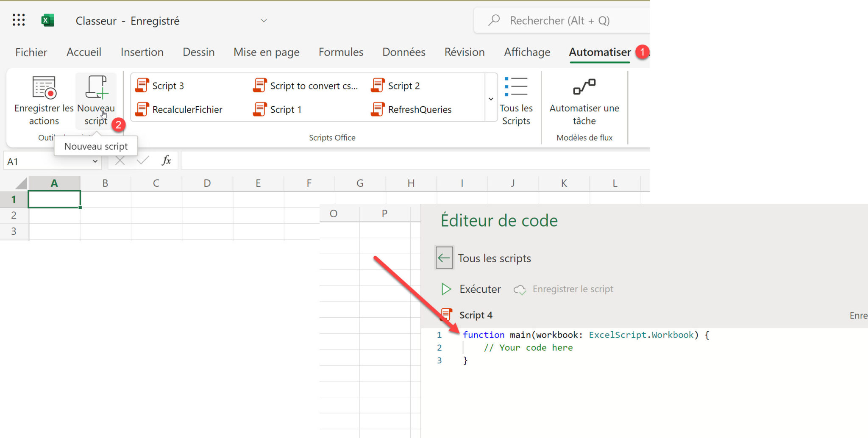Viewport: 868px width, 438px height.
Task: Open the Name Box dropdown showing A1
Action: 95,161
